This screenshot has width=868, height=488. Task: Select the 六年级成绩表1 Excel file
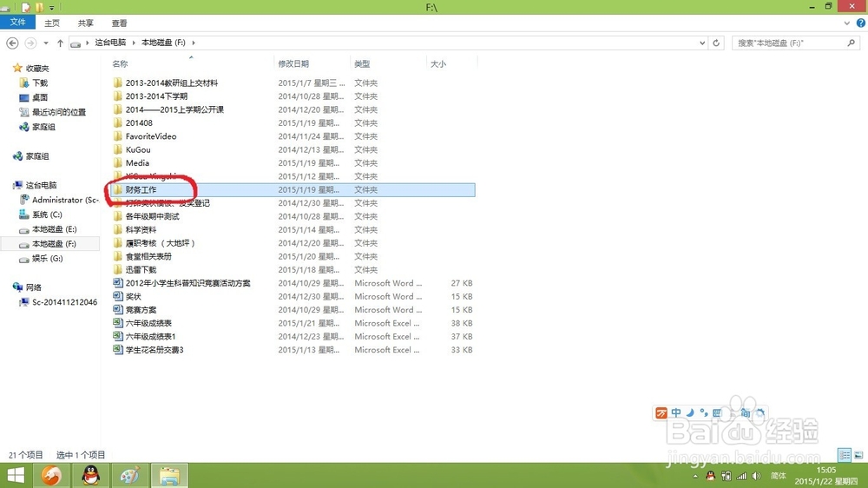click(150, 336)
